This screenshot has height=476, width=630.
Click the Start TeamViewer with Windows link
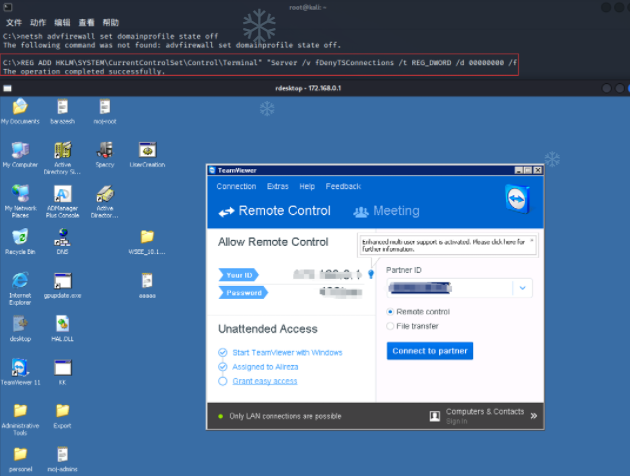point(287,353)
